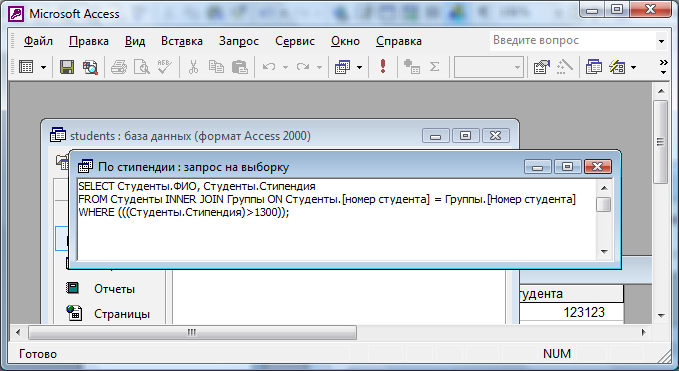Click the Query Type toolbar icon
The image size is (679, 371).
tap(343, 67)
